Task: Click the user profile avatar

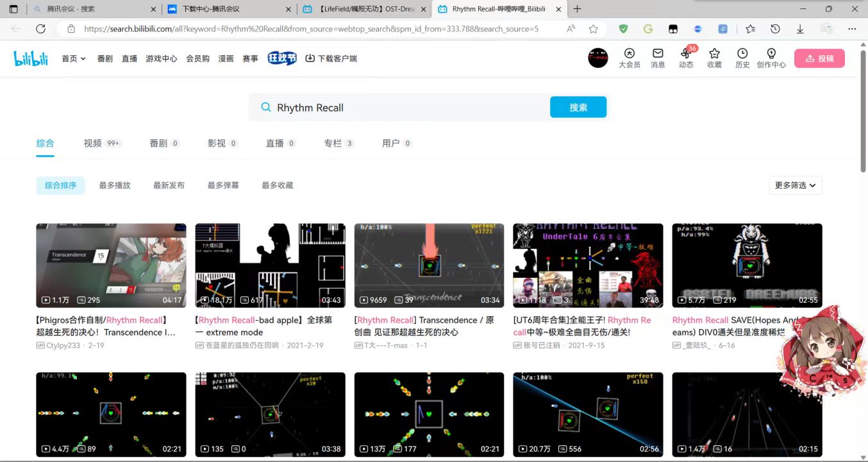Action: (x=597, y=58)
